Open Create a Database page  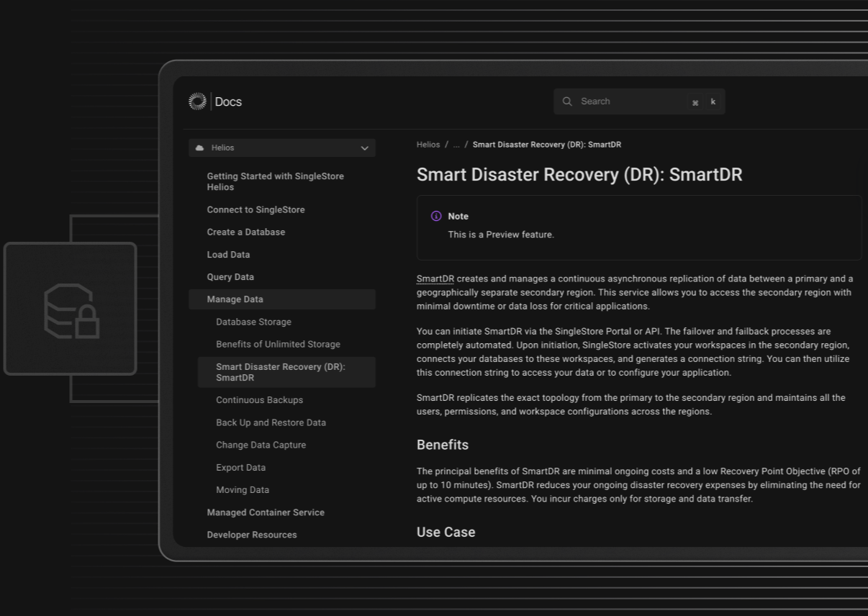245,232
